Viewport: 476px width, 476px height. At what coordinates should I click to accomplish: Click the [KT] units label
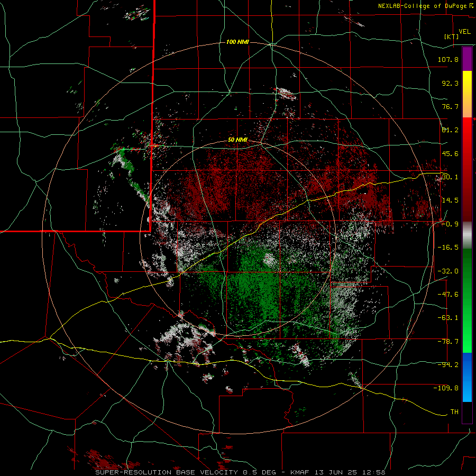pos(452,36)
